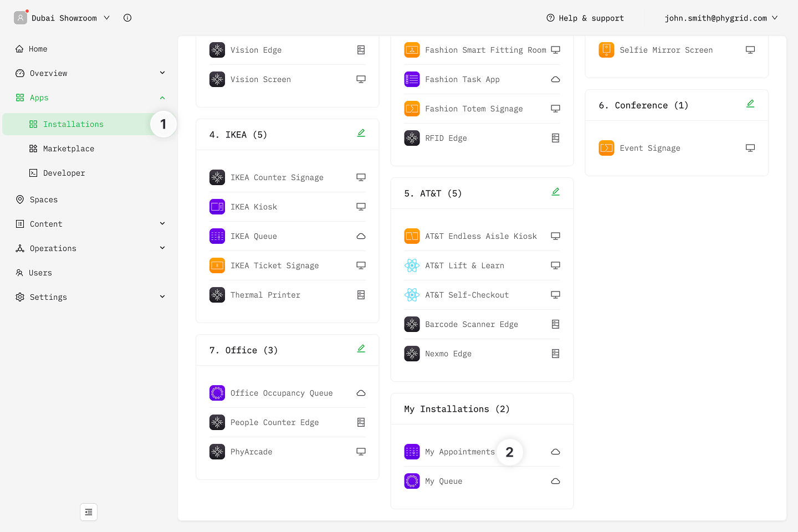Click the edit pencil icon for IKEA group
Image resolution: width=798 pixels, height=532 pixels.
pyautogui.click(x=361, y=133)
